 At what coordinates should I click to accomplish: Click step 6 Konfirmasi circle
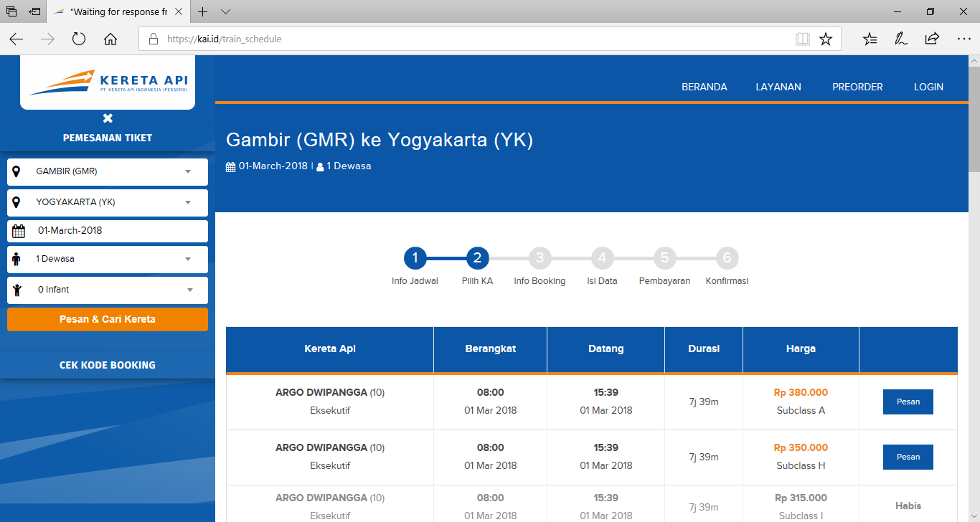727,258
